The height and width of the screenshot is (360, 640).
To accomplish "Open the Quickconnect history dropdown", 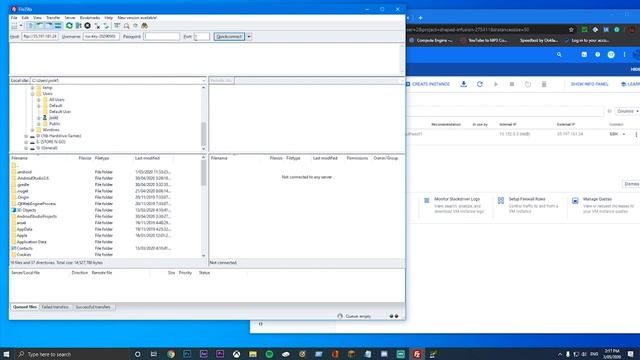I will click(249, 36).
